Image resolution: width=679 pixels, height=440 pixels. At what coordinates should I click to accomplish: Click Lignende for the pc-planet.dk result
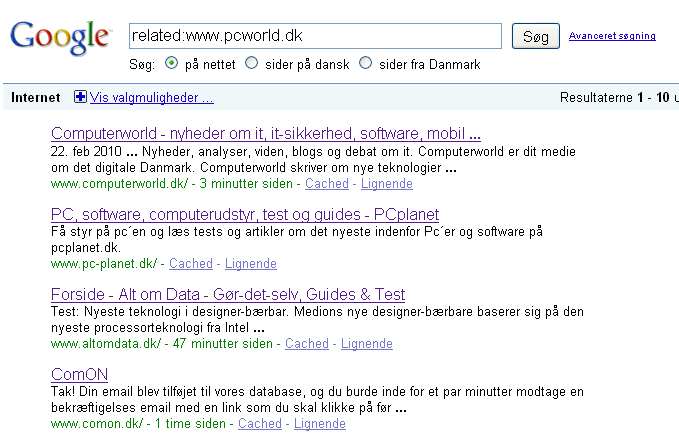pos(251,264)
